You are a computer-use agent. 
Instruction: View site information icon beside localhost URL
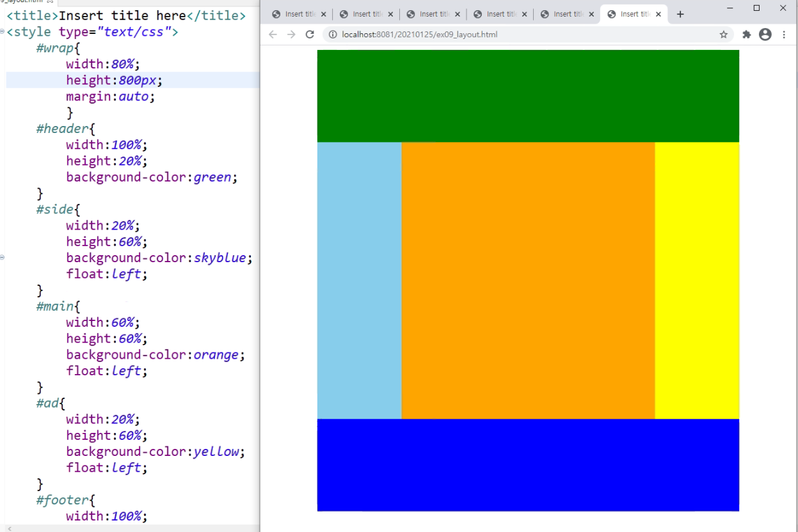coord(333,35)
